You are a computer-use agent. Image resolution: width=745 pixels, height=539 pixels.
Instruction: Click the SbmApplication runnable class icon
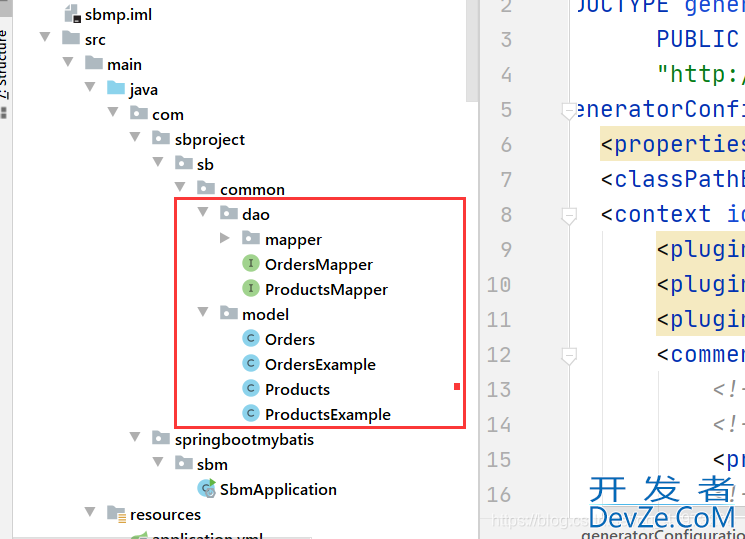207,488
